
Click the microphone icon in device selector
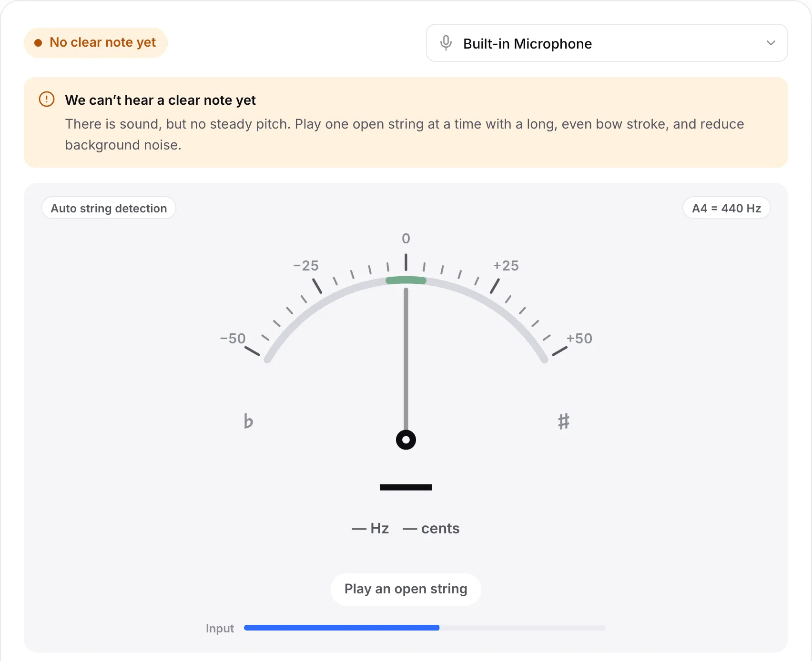point(446,43)
